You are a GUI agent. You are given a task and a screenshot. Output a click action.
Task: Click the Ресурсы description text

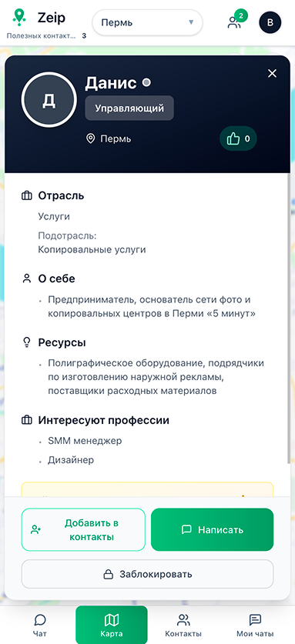[x=156, y=377]
